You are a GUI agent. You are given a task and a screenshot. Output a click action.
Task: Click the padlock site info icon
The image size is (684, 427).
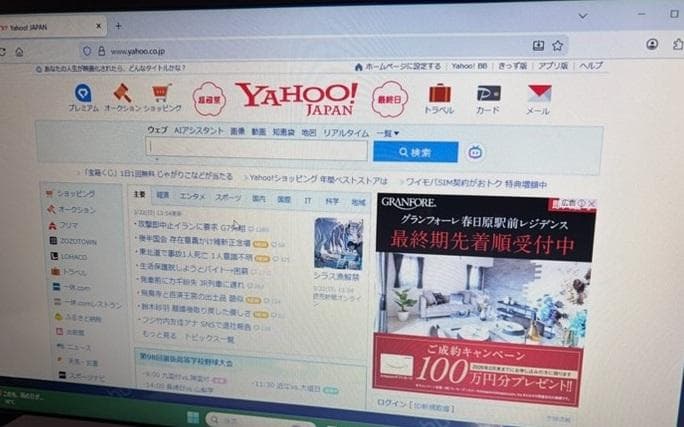pos(101,51)
